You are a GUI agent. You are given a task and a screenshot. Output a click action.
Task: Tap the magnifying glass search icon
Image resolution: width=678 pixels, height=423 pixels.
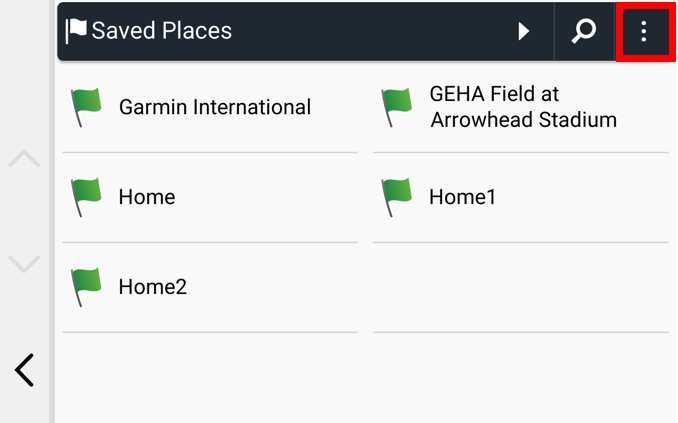coord(584,32)
